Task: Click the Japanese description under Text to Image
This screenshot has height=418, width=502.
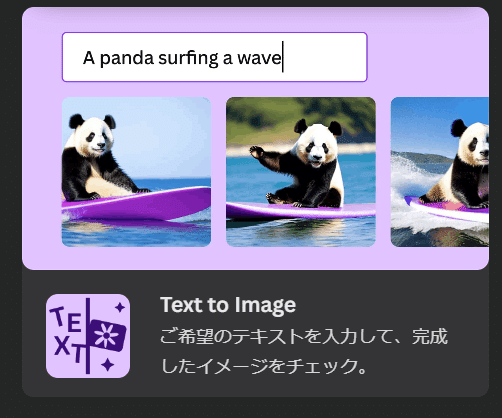Action: (304, 351)
